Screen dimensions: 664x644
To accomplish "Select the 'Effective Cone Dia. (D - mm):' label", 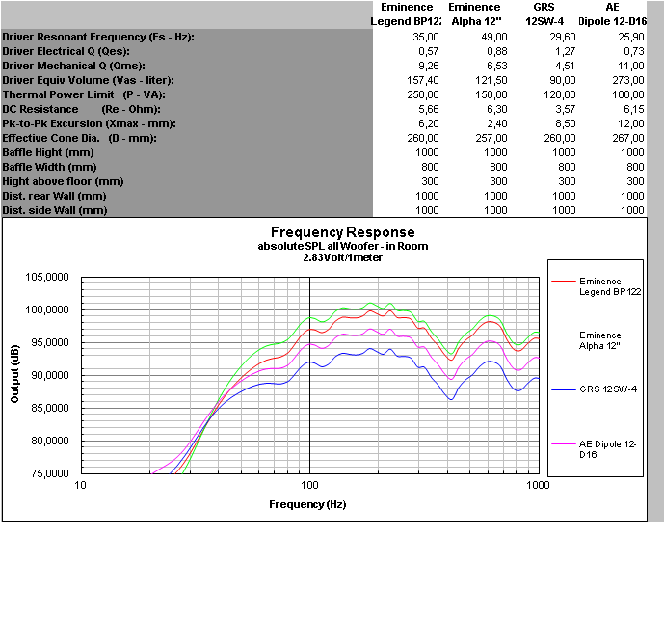I will coord(80,138).
